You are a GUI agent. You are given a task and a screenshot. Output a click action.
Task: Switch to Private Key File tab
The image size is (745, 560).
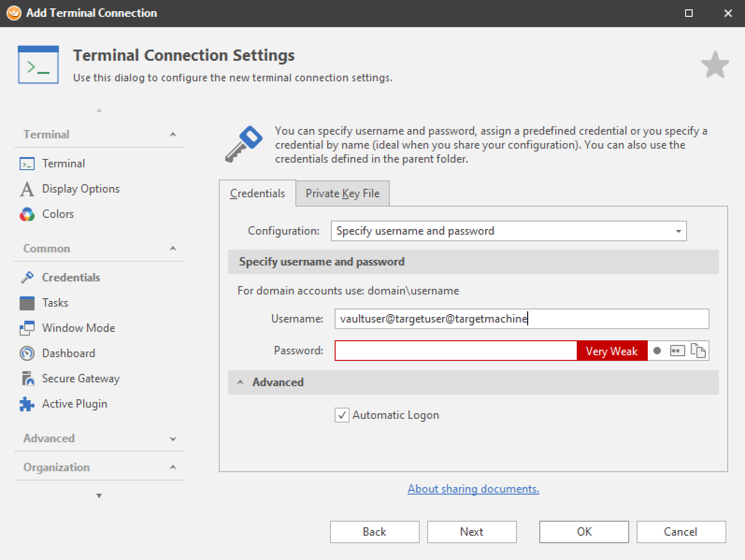click(x=342, y=194)
